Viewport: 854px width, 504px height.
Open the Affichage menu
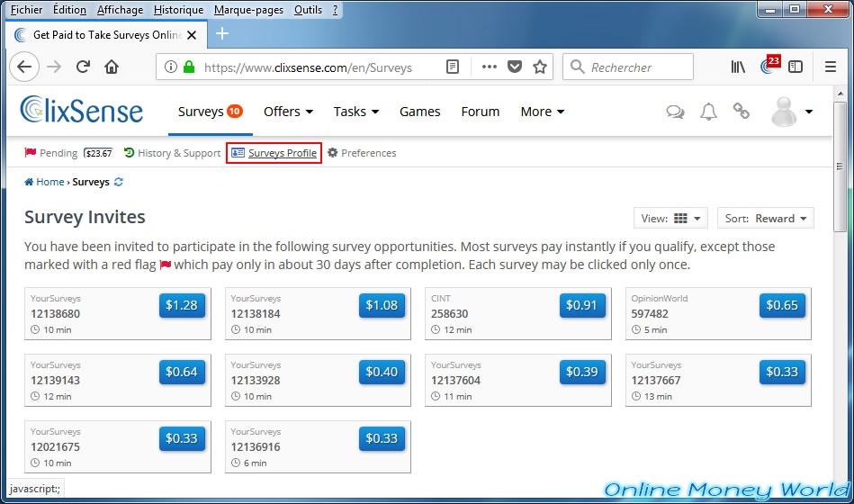click(120, 10)
